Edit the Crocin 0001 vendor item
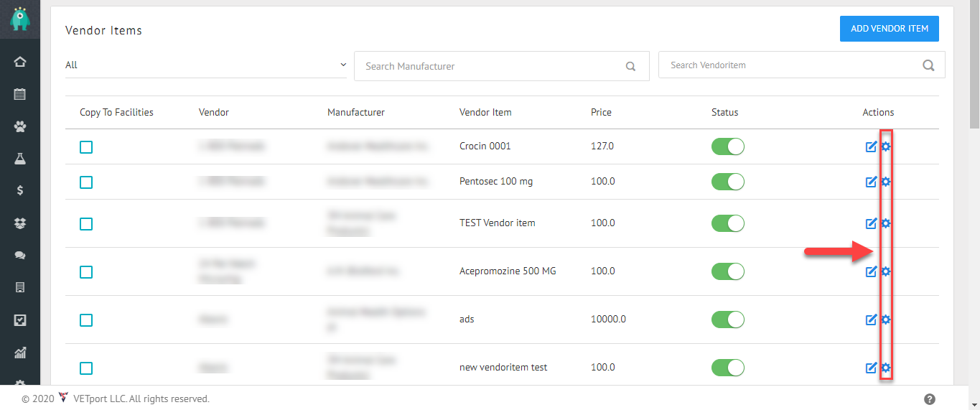980x410 pixels. coord(871,147)
